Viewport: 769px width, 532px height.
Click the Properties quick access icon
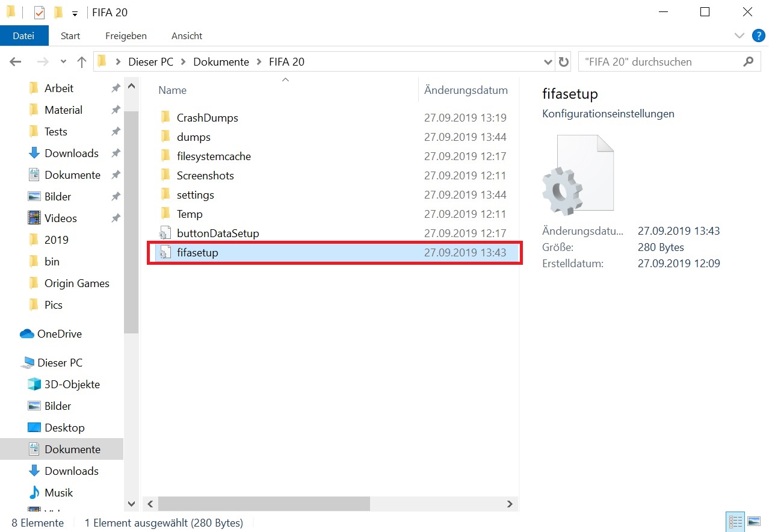pyautogui.click(x=39, y=12)
